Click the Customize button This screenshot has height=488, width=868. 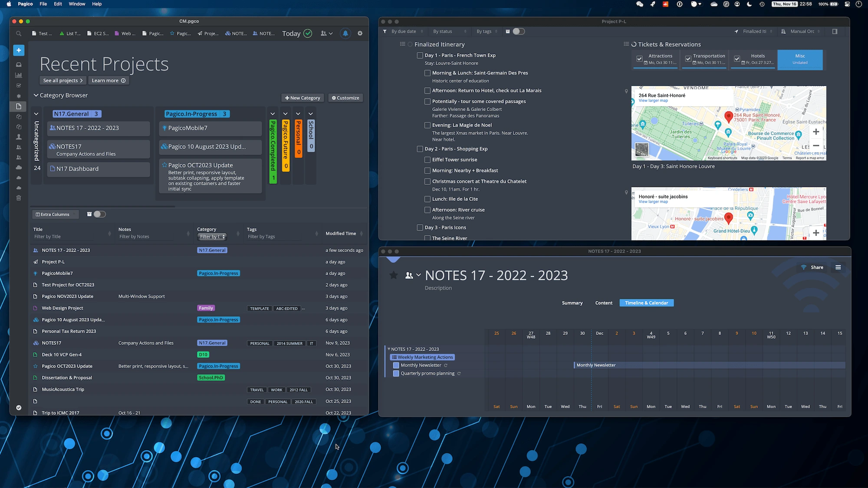(345, 98)
